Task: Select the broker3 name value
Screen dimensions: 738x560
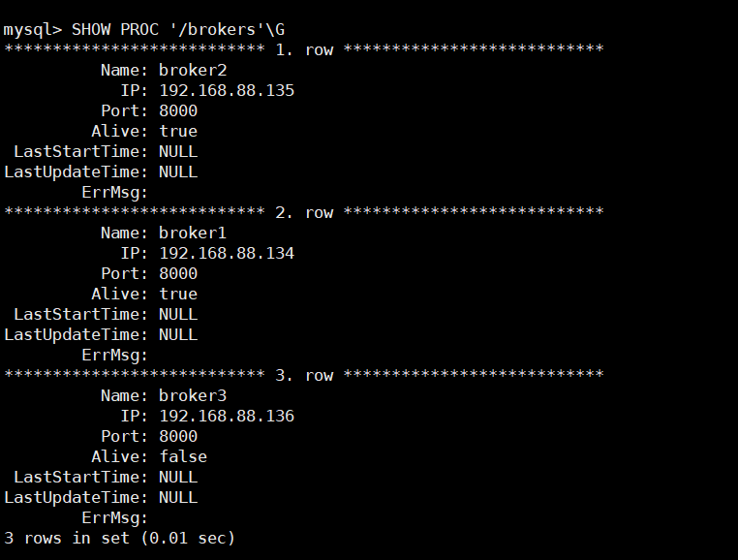Action: tap(193, 395)
